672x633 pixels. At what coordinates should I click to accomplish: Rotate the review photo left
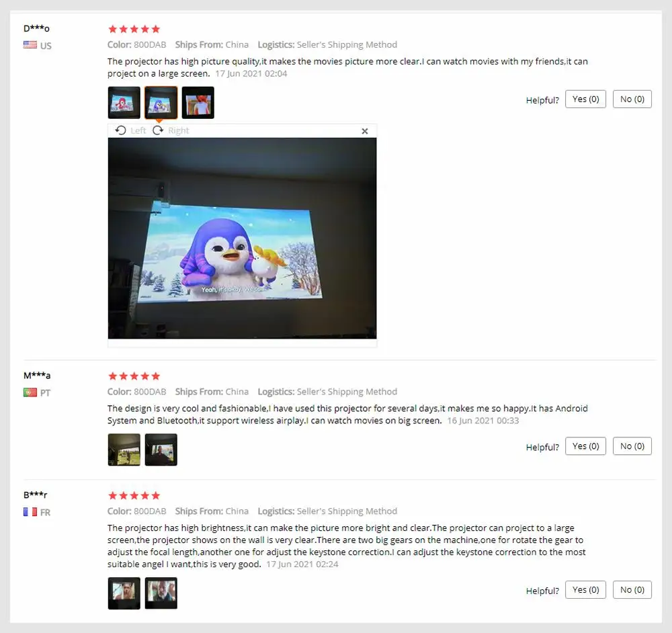point(131,130)
